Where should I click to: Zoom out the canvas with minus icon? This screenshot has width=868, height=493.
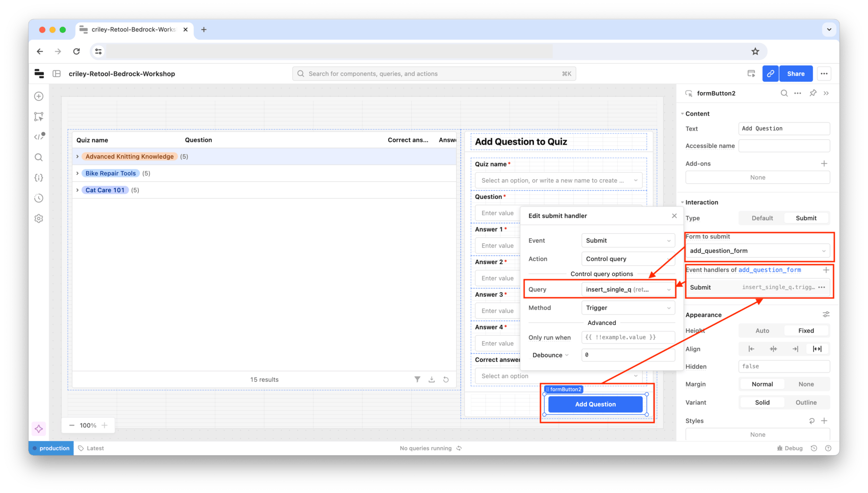tap(72, 426)
